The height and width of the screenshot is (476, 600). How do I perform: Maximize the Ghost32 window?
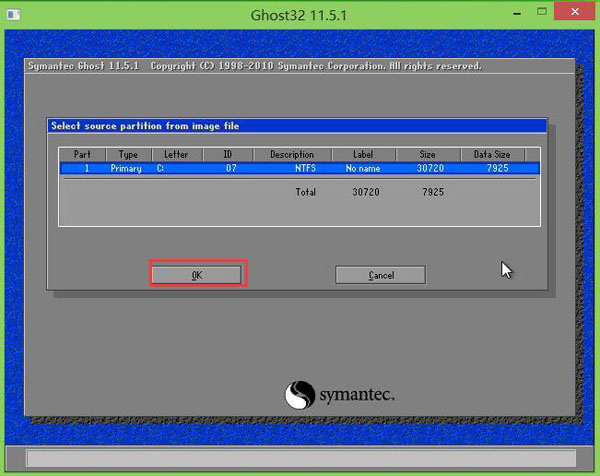(541, 11)
